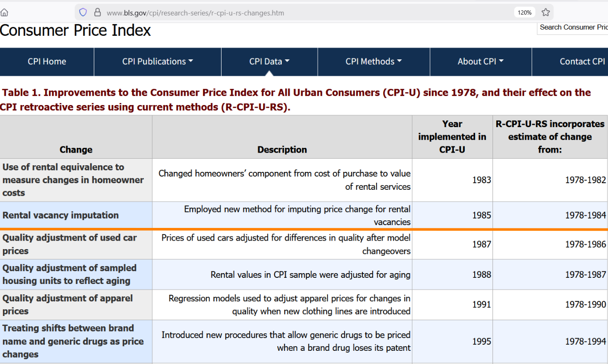Click the browser home icon

(4, 13)
